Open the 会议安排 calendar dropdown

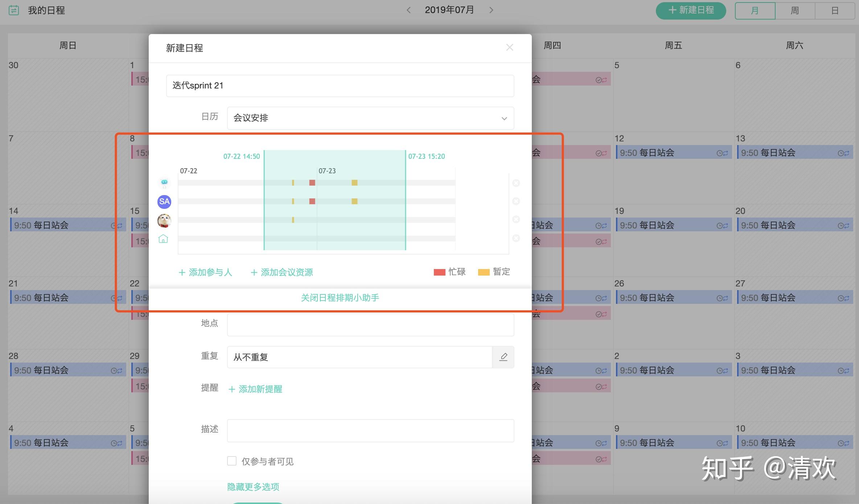point(370,118)
